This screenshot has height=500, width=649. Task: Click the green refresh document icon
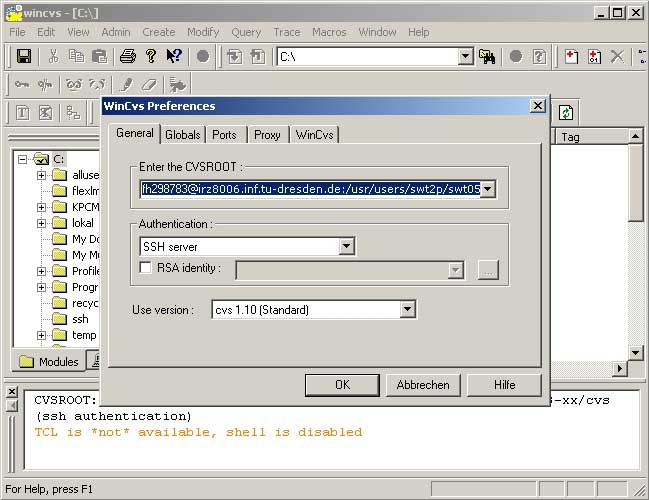(566, 113)
